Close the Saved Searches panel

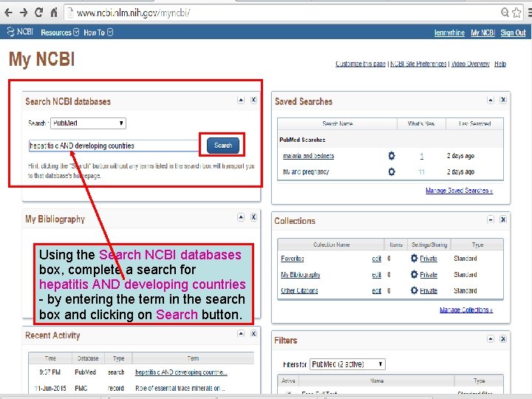(503, 100)
